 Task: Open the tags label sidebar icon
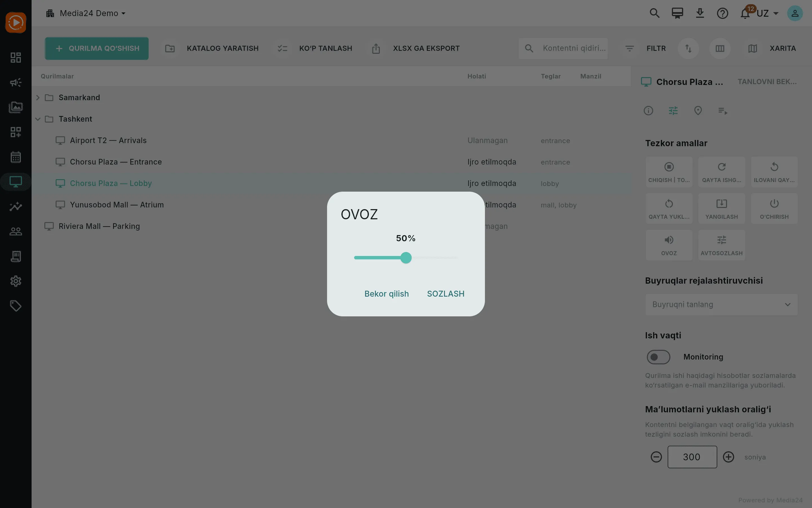coord(16,306)
